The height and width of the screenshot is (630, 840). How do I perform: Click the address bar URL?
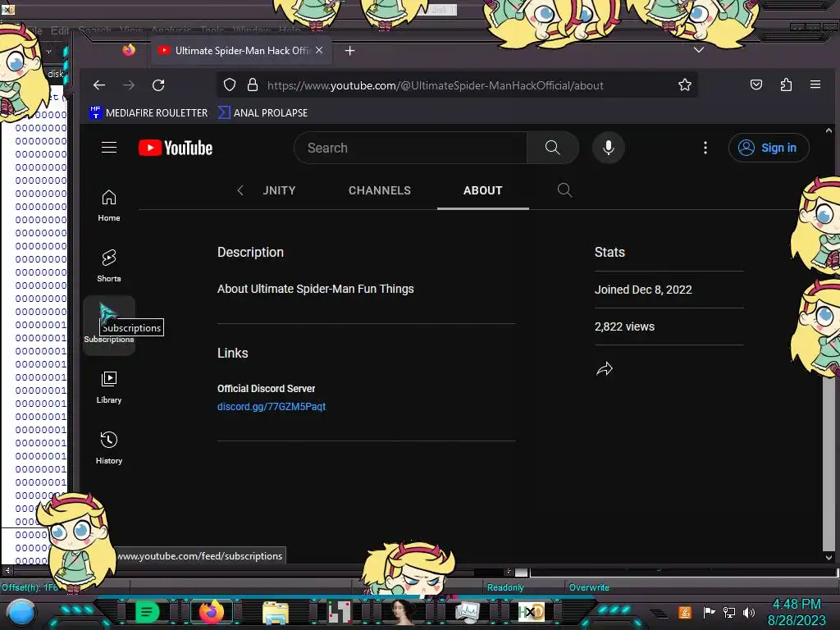tap(435, 85)
